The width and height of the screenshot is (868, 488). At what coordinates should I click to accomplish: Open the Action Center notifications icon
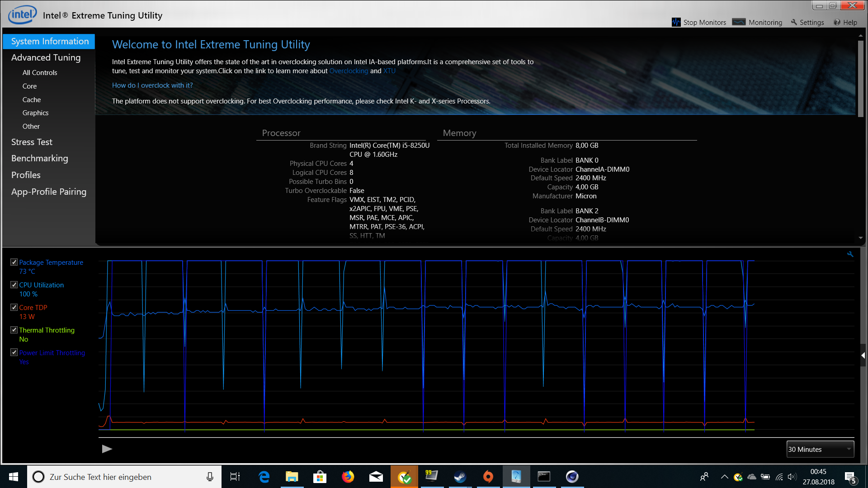point(850,477)
